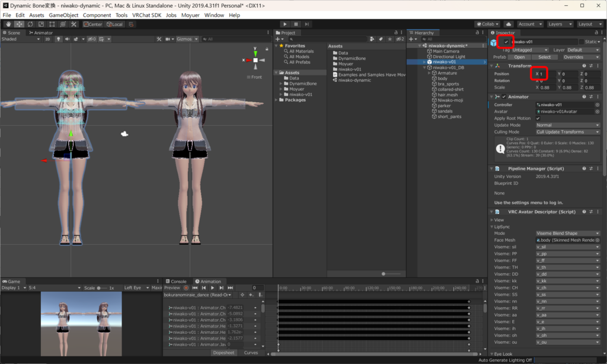The image size is (607, 364).
Task: Click the Select prefab button
Action: (544, 58)
